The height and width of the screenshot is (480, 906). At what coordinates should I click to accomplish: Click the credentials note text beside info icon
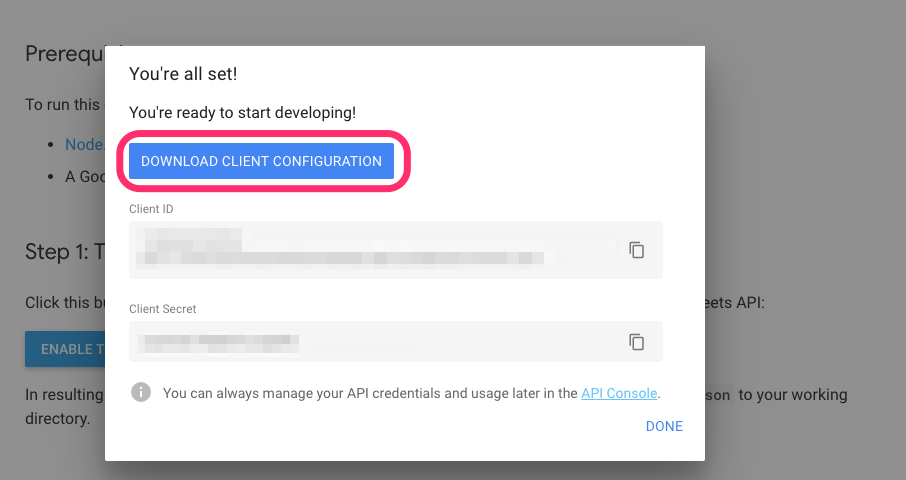coord(370,393)
